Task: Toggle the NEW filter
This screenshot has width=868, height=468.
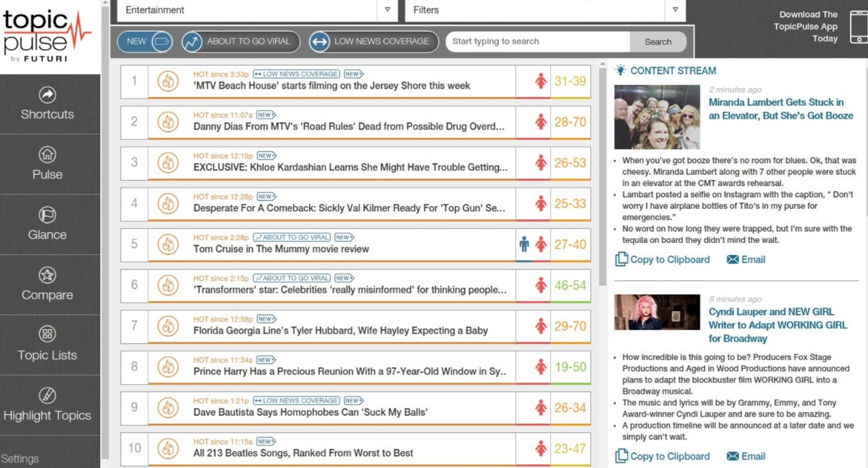Action: coord(144,42)
